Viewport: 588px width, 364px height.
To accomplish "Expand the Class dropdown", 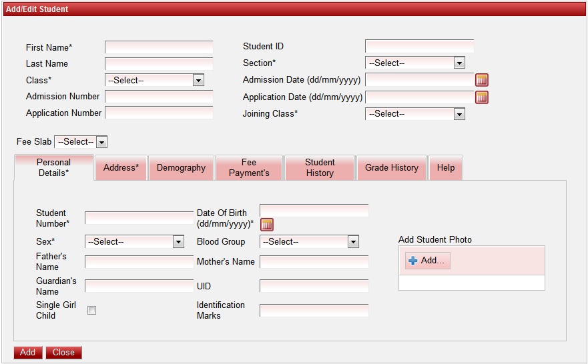I will [154, 80].
